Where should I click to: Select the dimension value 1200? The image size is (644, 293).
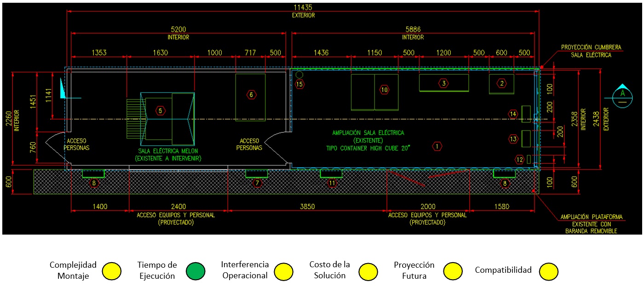443,53
